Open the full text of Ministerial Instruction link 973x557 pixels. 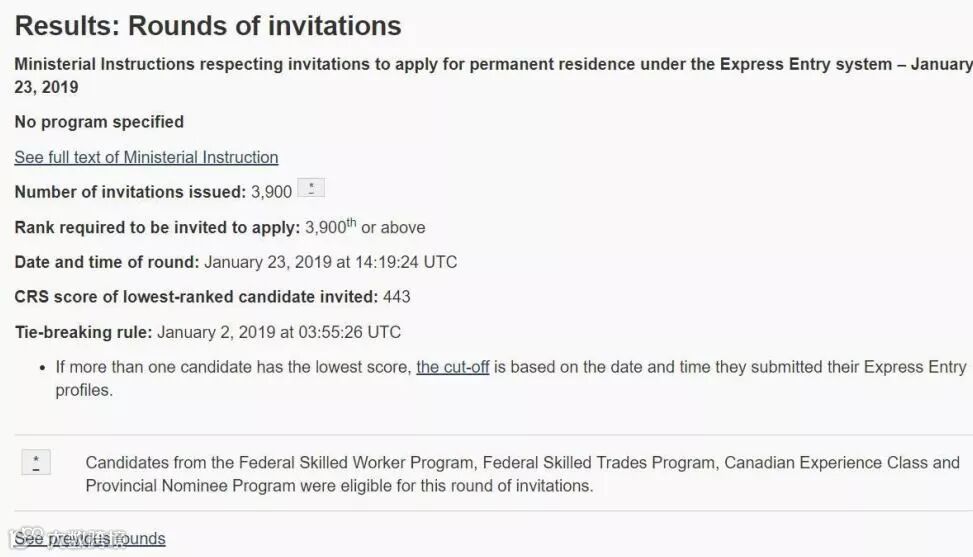click(146, 157)
